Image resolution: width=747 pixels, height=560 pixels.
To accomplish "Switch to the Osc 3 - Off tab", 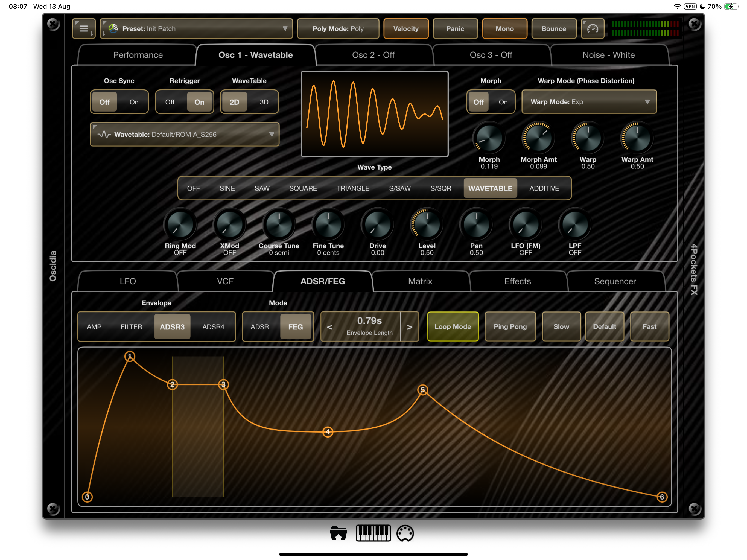I will click(491, 55).
